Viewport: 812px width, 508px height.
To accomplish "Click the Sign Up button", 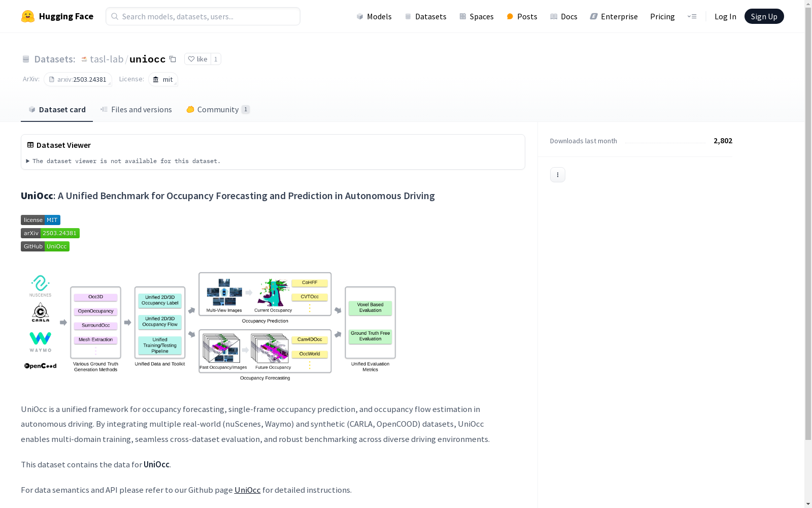I will tap(764, 16).
